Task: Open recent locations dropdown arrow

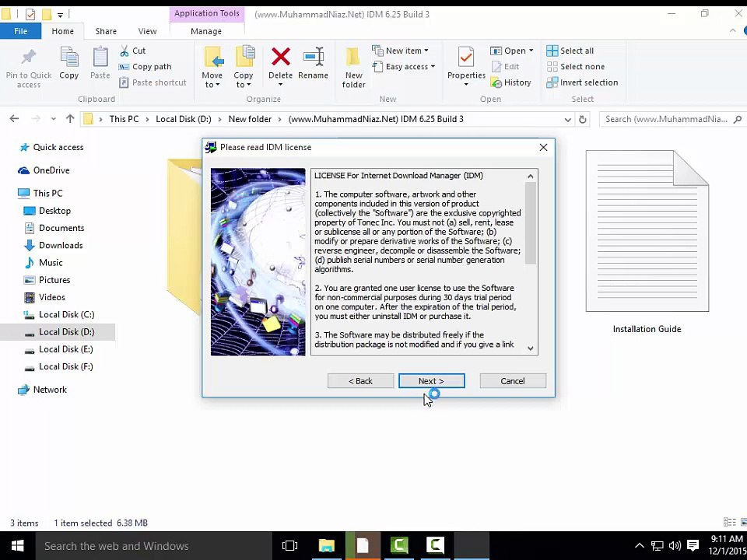Action: 54,119
